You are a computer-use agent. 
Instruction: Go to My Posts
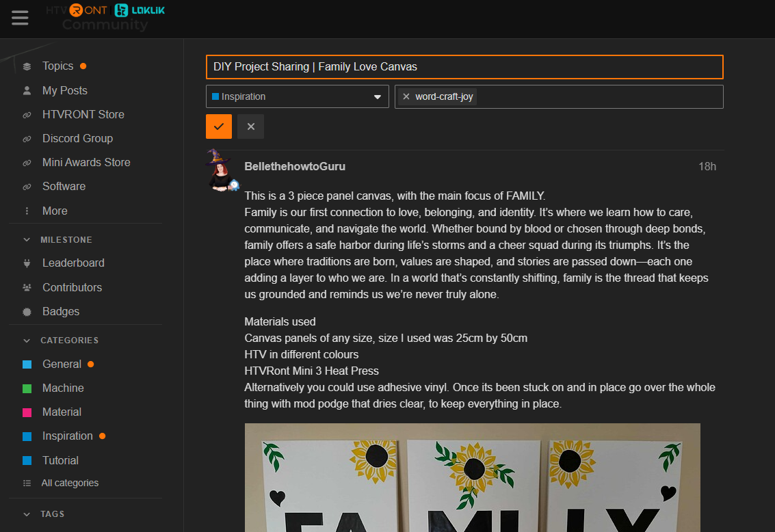[64, 90]
